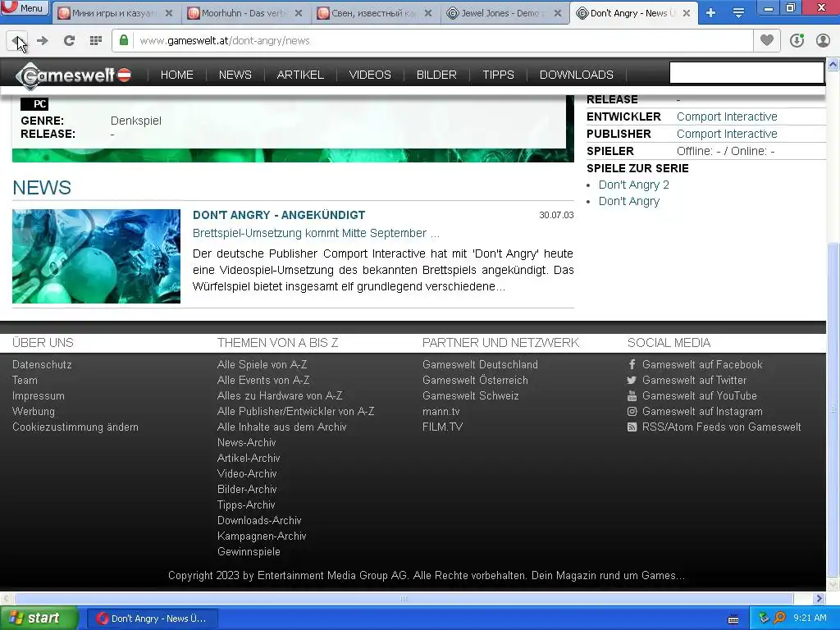Screen dimensions: 840x630
Task: Click the vertical scrollbar up arrow
Action: tap(833, 65)
